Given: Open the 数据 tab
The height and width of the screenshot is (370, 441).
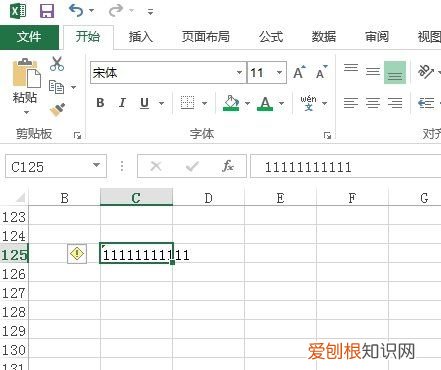Looking at the screenshot, I should click(x=324, y=36).
